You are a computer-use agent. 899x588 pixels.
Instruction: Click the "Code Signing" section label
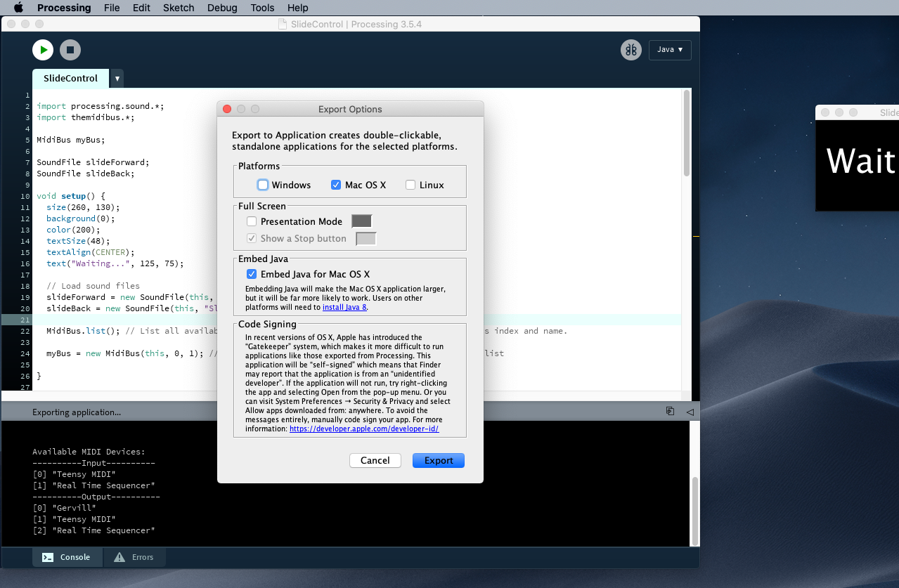[267, 324]
